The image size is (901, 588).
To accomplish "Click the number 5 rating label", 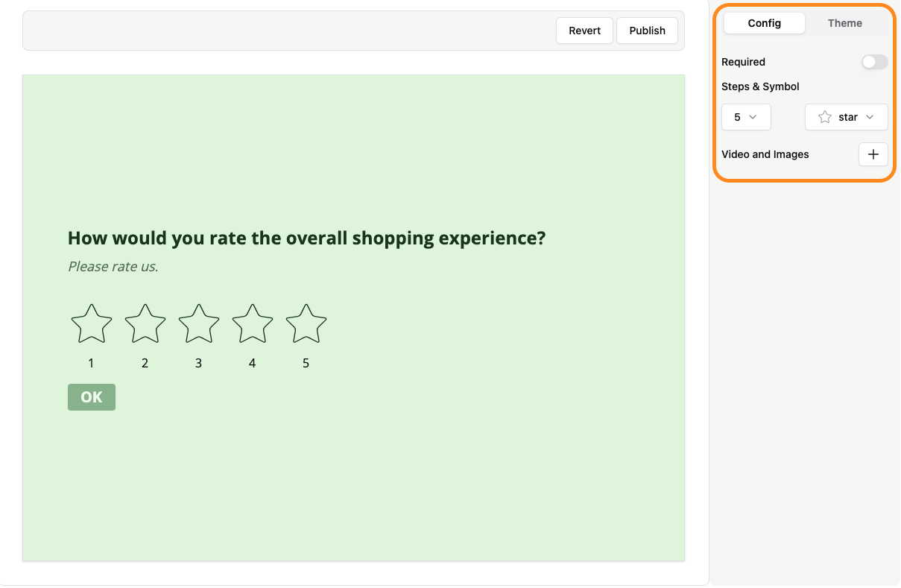I will tap(306, 364).
